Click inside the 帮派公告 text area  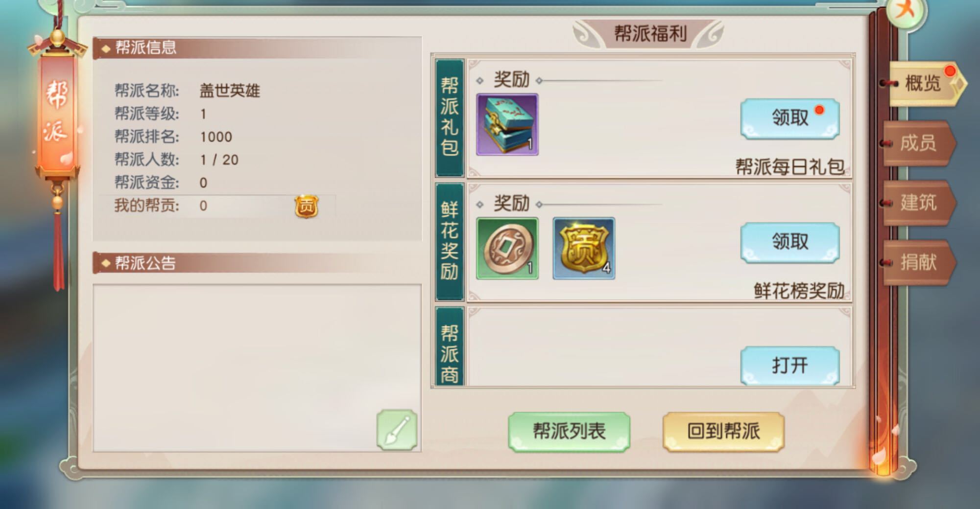[x=257, y=368]
